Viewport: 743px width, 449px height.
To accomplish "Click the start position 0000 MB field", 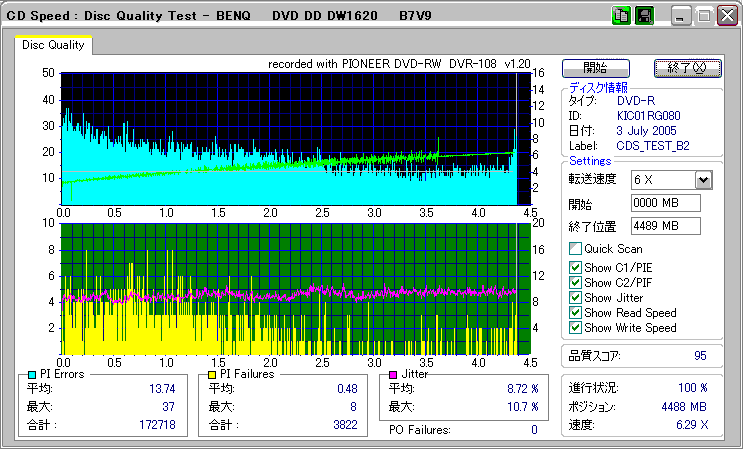I will pos(665,203).
